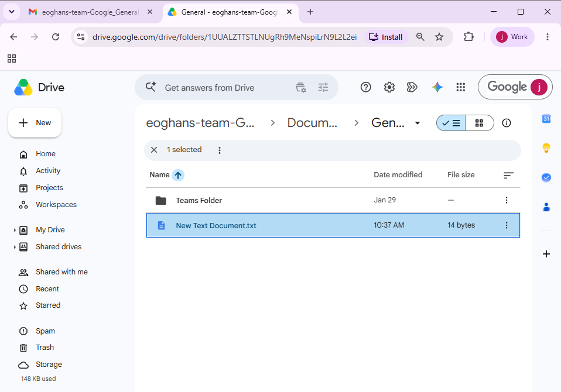
Task: Click the Date modified column header
Action: [x=398, y=175]
